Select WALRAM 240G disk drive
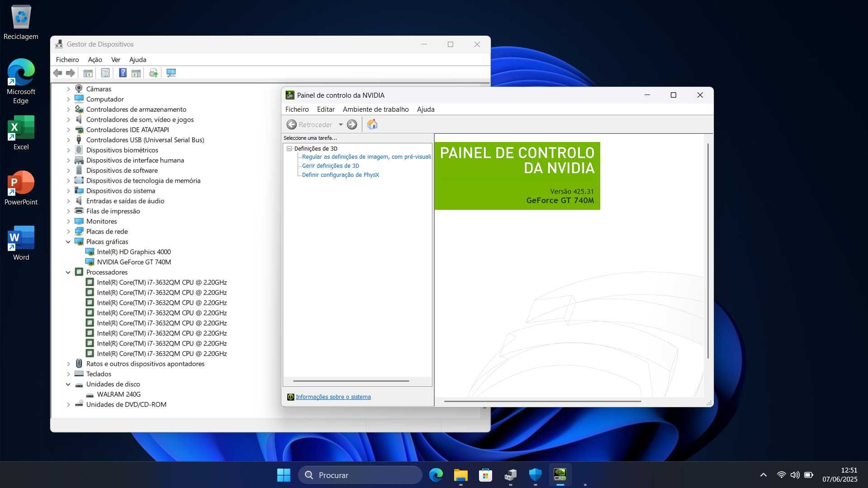The width and height of the screenshot is (868, 488). [x=119, y=394]
